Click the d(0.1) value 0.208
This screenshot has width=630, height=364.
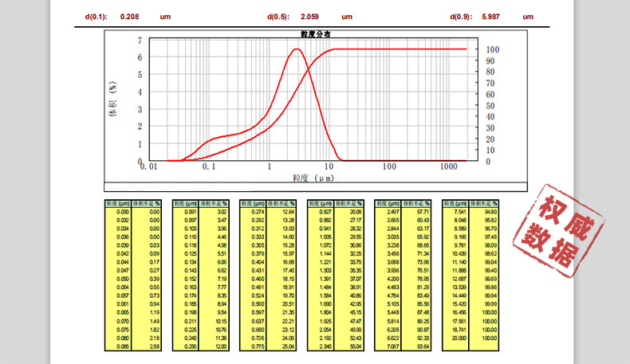point(128,17)
